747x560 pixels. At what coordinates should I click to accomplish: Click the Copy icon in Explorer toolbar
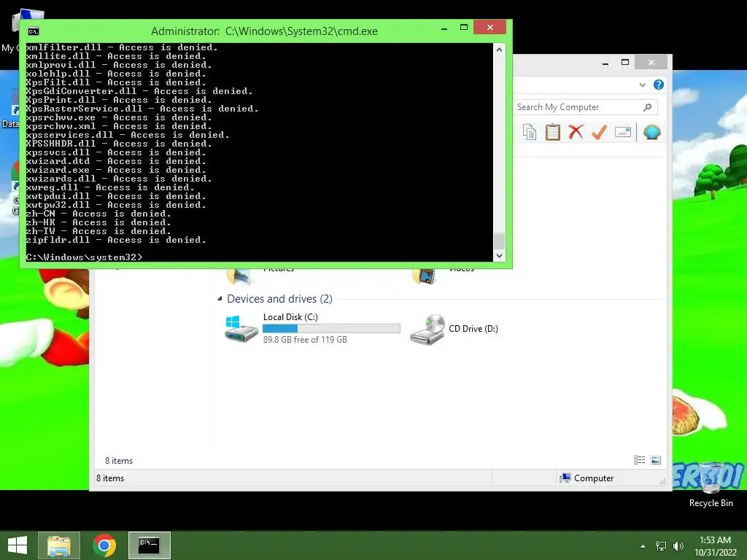tap(529, 132)
